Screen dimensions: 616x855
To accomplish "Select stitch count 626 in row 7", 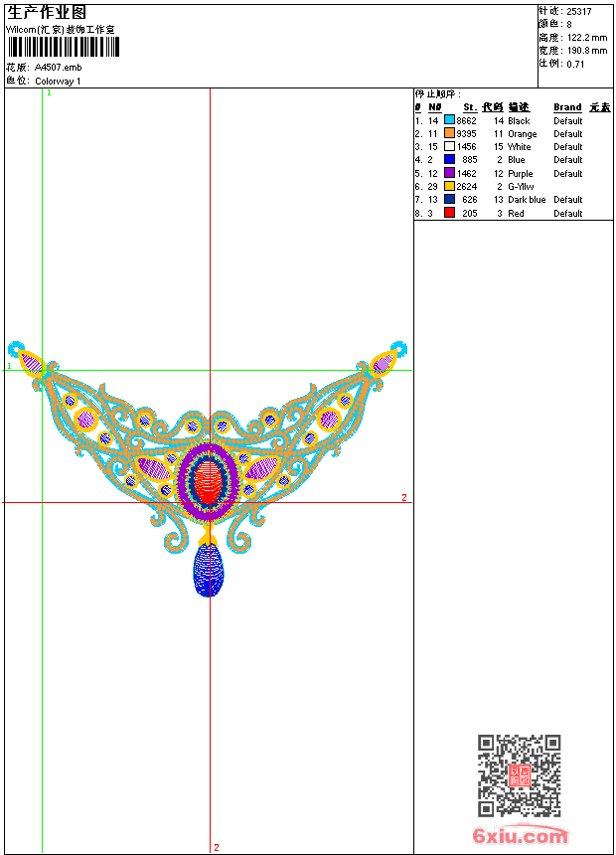I will point(469,200).
